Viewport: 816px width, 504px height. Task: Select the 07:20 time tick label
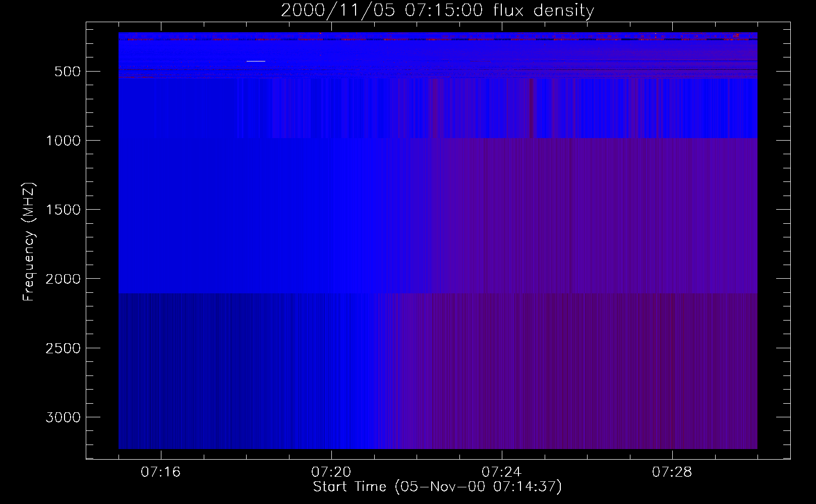(x=331, y=472)
